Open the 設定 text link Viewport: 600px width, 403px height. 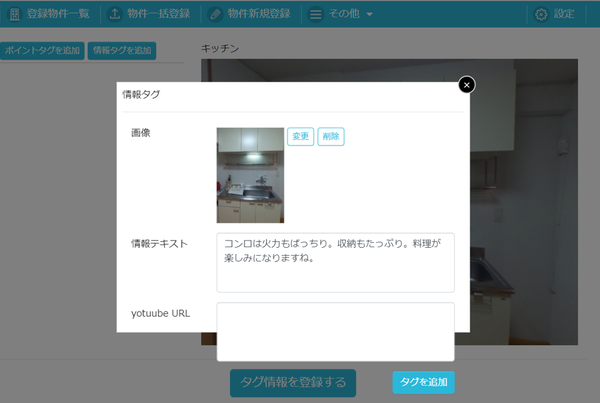pos(564,14)
